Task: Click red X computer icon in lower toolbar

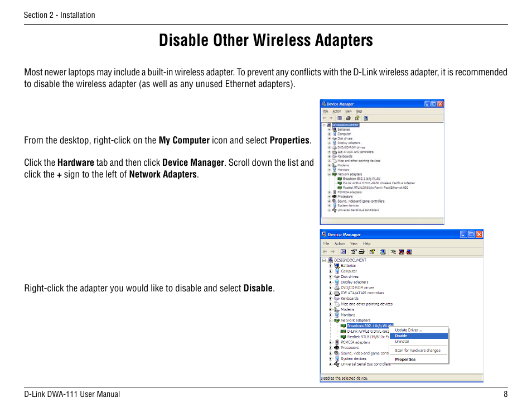Action: pos(402,252)
